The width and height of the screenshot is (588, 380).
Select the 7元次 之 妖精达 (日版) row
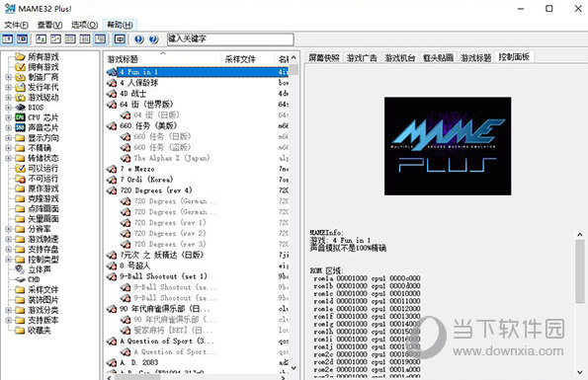(x=198, y=255)
